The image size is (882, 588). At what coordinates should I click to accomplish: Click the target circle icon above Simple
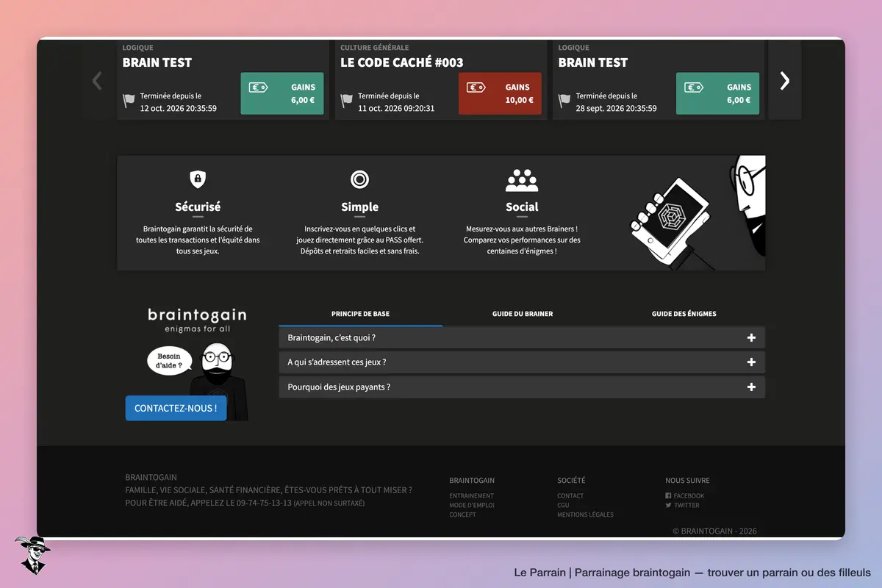coord(359,179)
